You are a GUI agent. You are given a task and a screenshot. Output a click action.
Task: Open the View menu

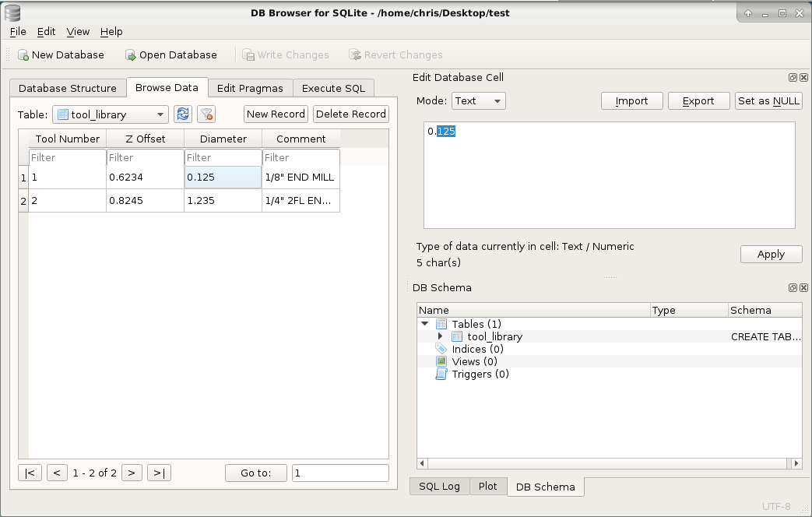(x=78, y=32)
